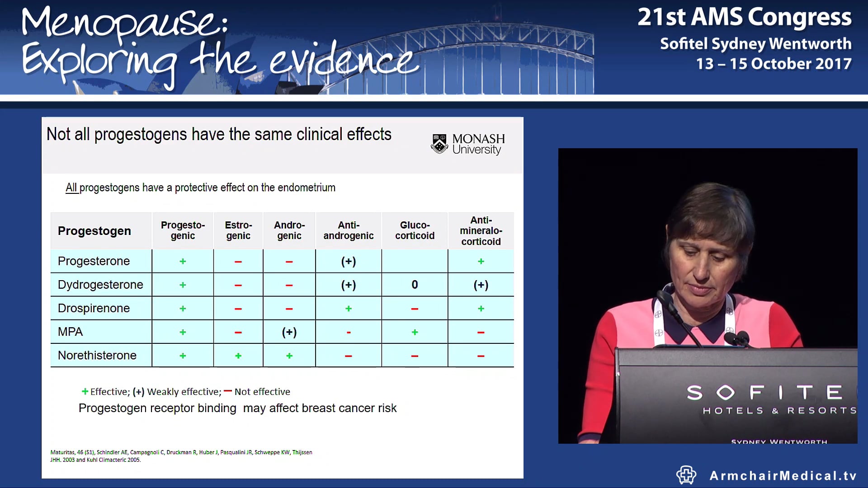868x488 pixels.
Task: Expand the Anti-mineralocorticoid column header
Action: 481,230
